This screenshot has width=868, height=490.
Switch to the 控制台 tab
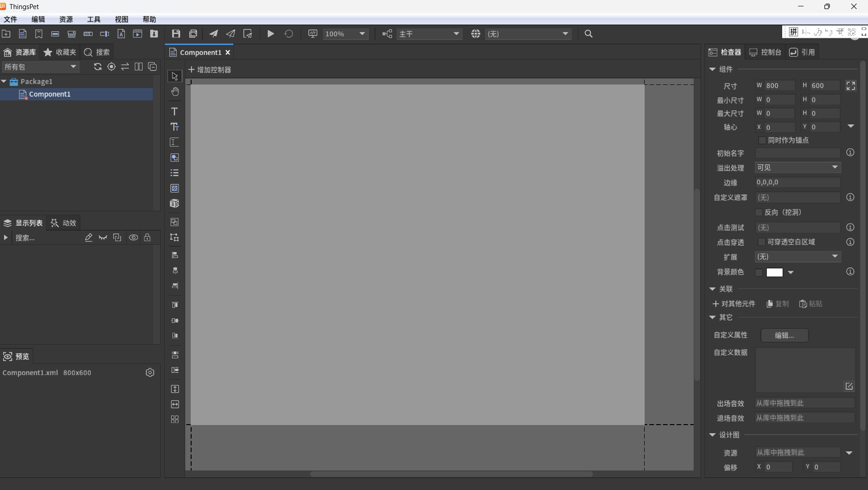pyautogui.click(x=765, y=52)
